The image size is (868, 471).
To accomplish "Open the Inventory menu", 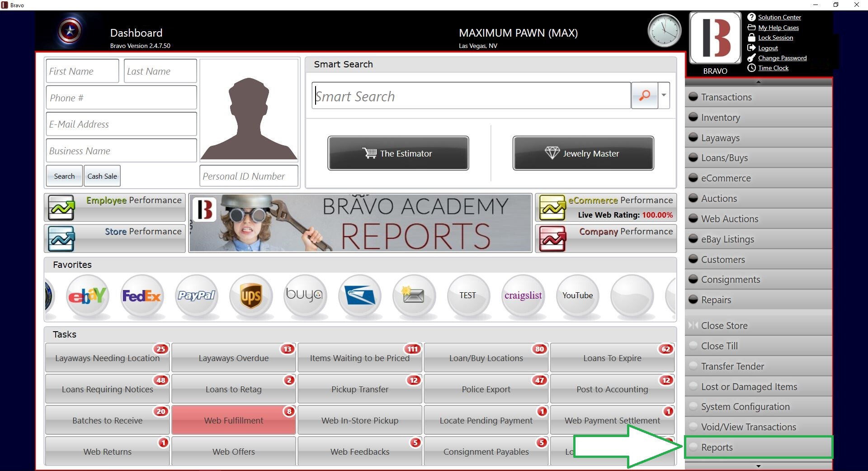I will [x=759, y=117].
